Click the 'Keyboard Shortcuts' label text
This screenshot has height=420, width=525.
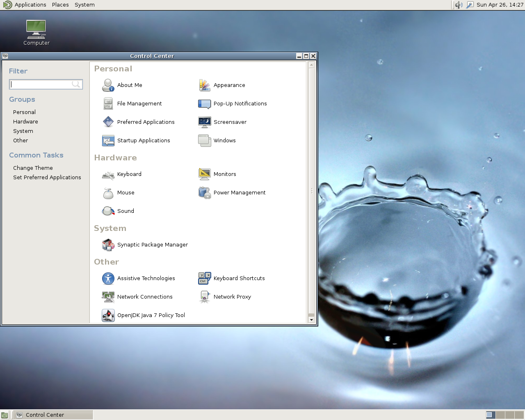pos(239,278)
